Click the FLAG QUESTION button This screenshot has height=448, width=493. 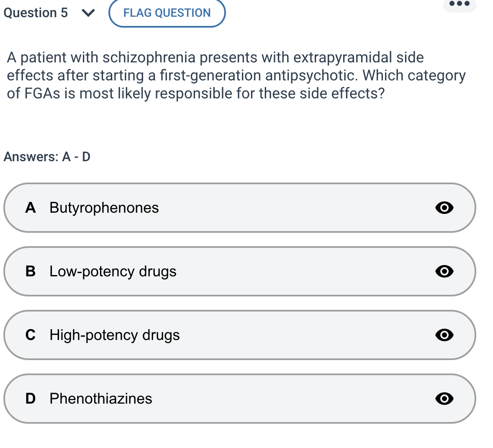click(x=167, y=13)
